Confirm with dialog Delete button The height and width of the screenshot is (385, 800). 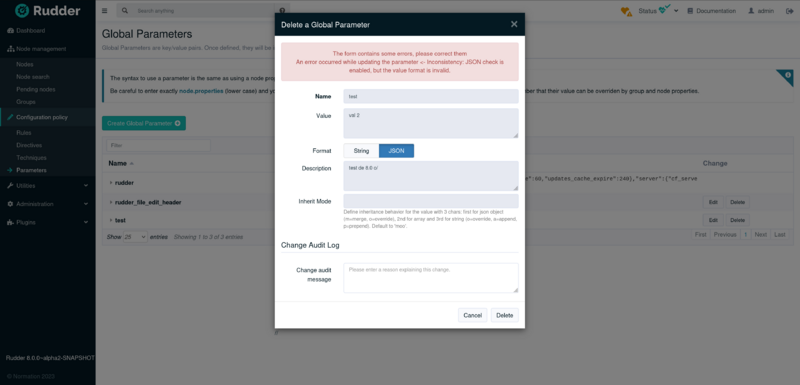pyautogui.click(x=505, y=315)
